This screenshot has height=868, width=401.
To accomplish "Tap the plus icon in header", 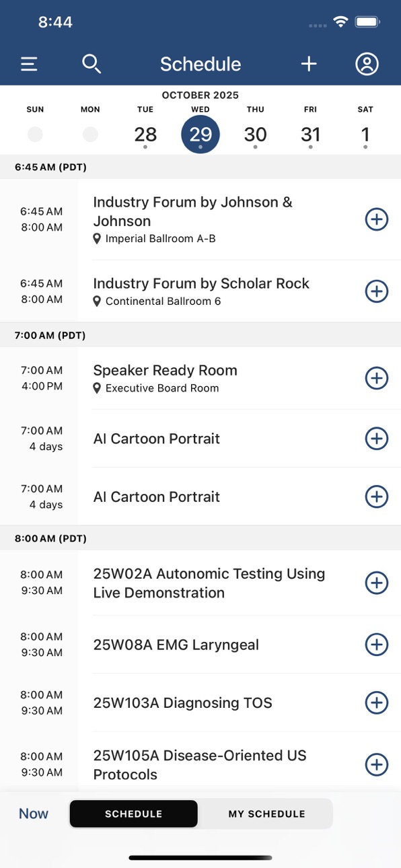I will coord(308,64).
